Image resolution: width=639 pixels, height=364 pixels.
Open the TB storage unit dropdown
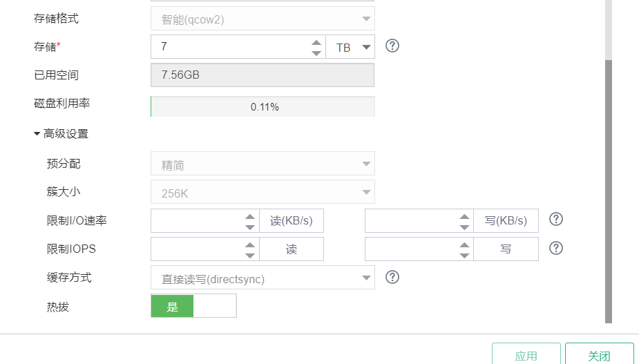pyautogui.click(x=350, y=47)
